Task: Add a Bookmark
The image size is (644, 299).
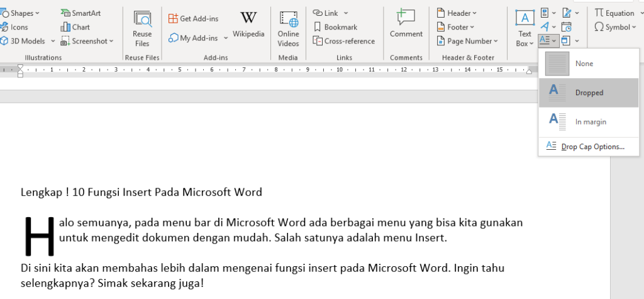Action: pyautogui.click(x=335, y=27)
